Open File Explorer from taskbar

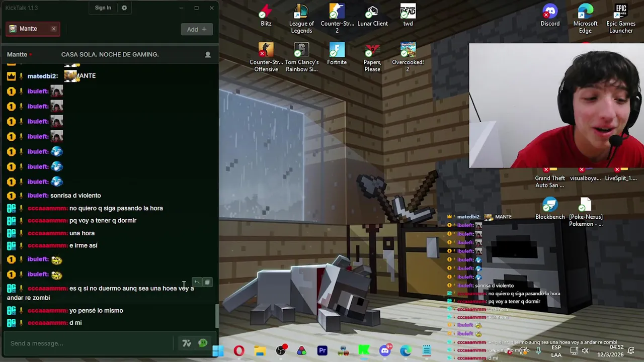pyautogui.click(x=260, y=351)
